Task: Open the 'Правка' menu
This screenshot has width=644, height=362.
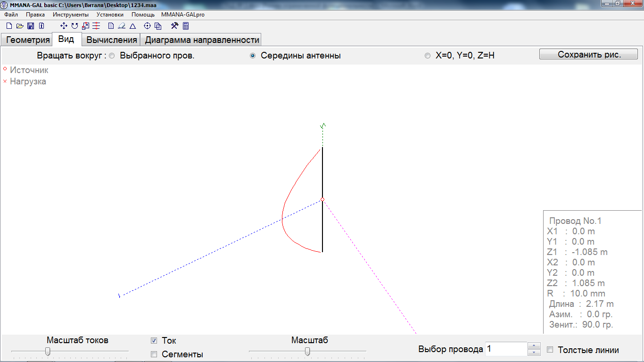Action: coord(35,15)
